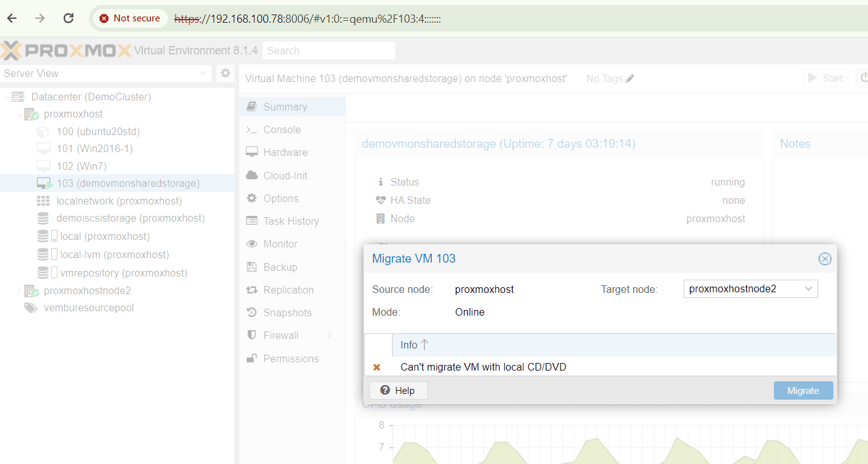Image resolution: width=868 pixels, height=464 pixels.
Task: Select VM 103 (demovmonsharedstorage) in tree
Action: click(128, 183)
